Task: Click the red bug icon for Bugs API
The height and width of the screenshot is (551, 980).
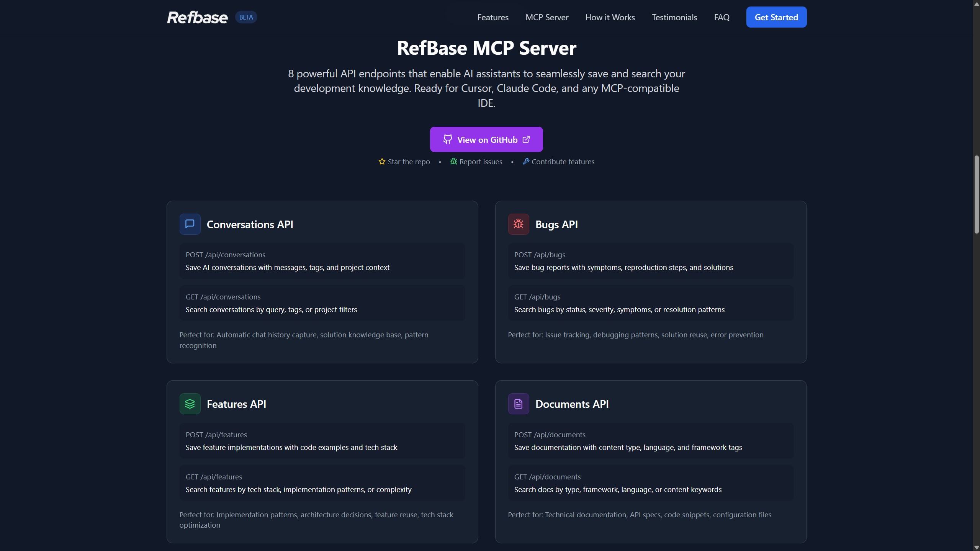Action: pyautogui.click(x=519, y=224)
